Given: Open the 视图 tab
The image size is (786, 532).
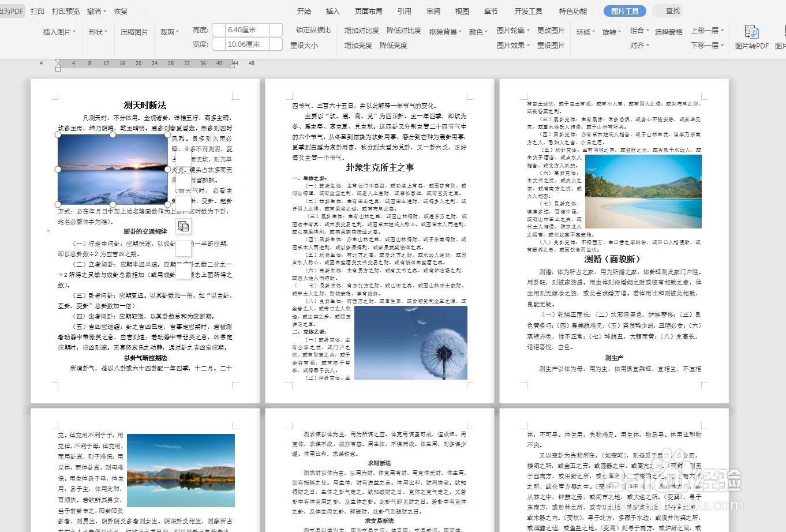Looking at the screenshot, I should pos(462,11).
